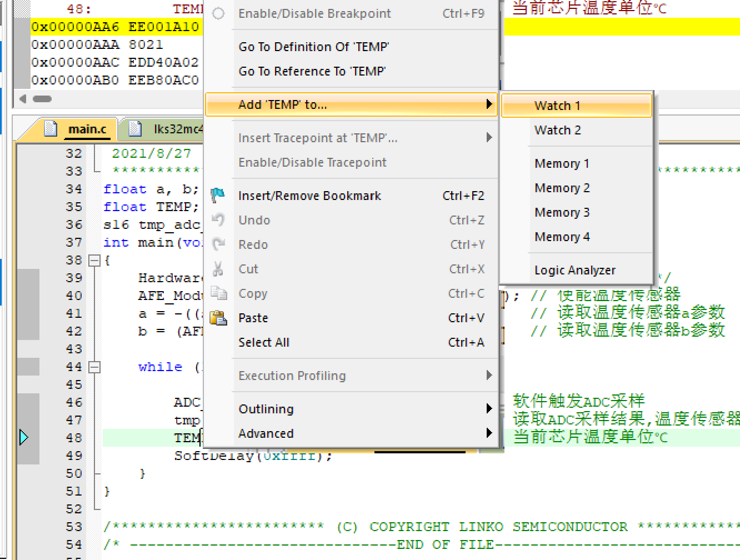The height and width of the screenshot is (560, 740).
Task: Click the left scroll arrow above main.c tab
Action: pos(22,98)
